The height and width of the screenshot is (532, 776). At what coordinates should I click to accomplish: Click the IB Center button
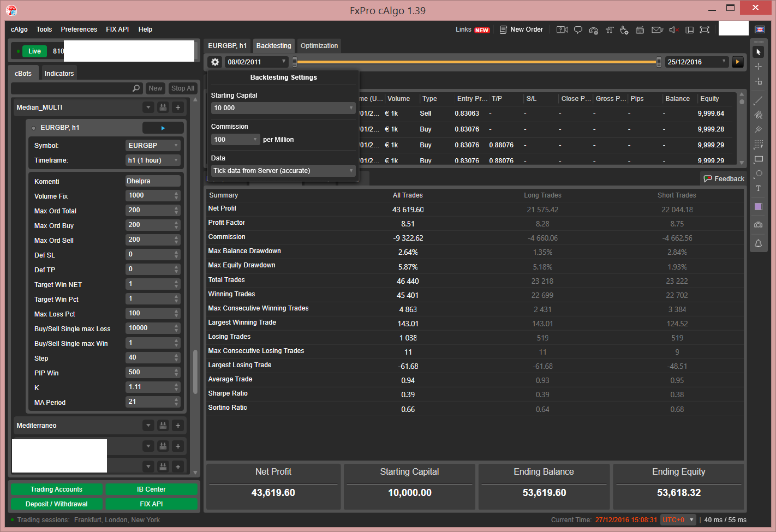(151, 489)
